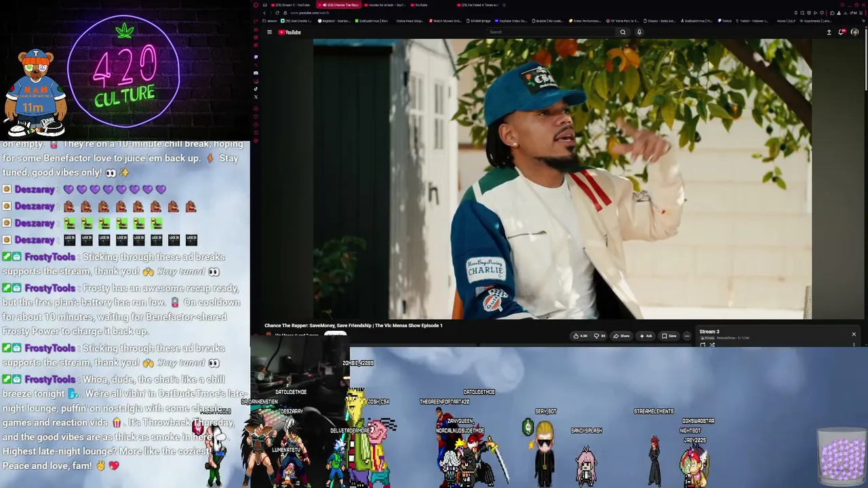This screenshot has width=868, height=488.
Task: Click the YouTube search magnifier button
Action: 623,32
